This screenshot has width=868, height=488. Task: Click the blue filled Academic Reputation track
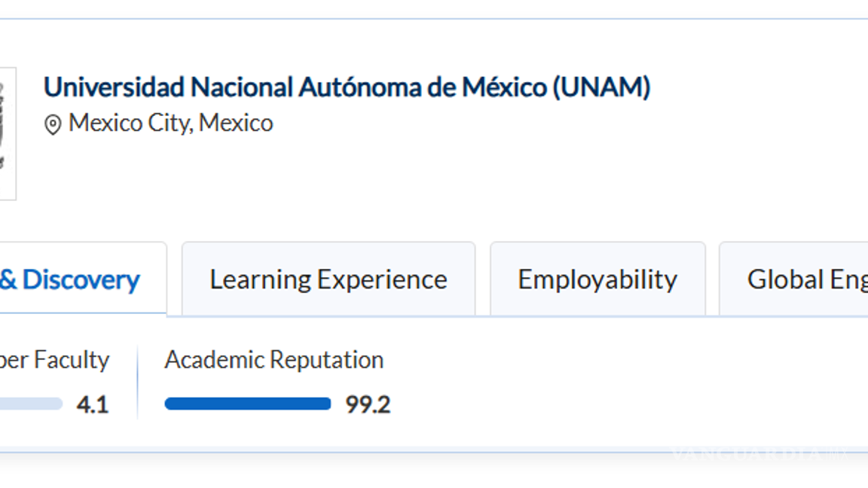[x=247, y=404]
